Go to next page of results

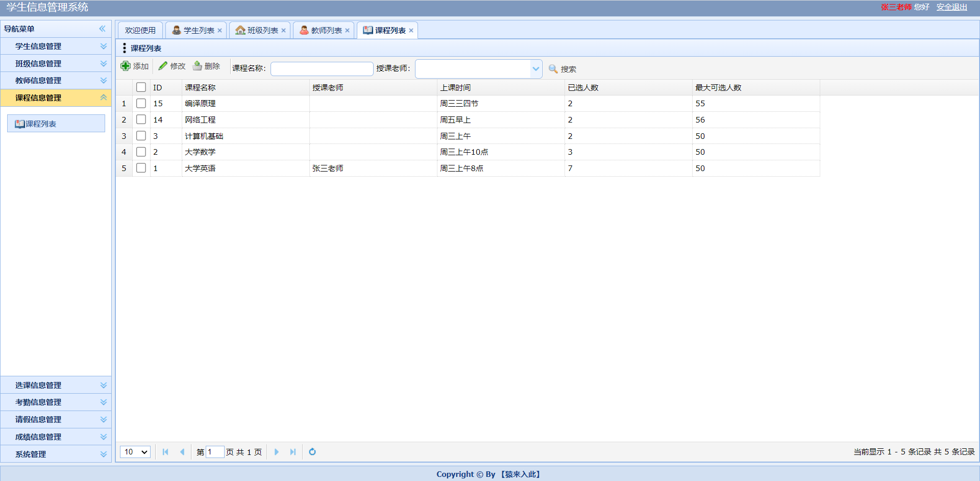(x=276, y=452)
